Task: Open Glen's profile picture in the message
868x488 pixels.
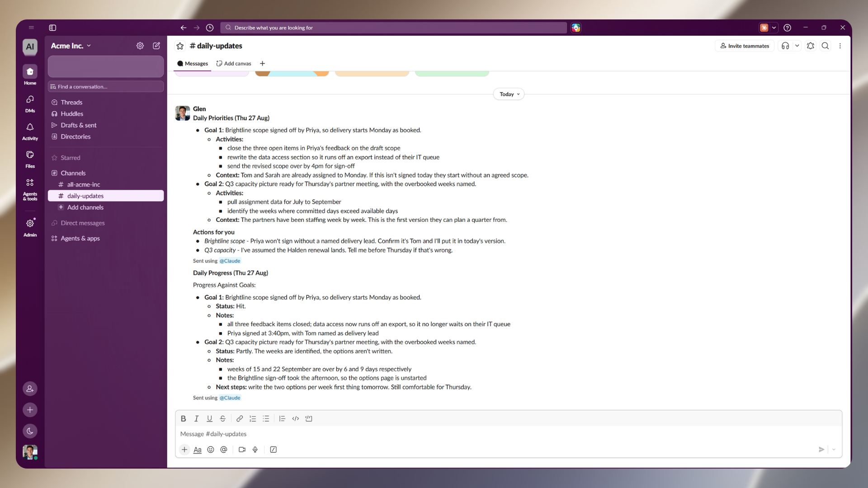Action: pos(183,113)
